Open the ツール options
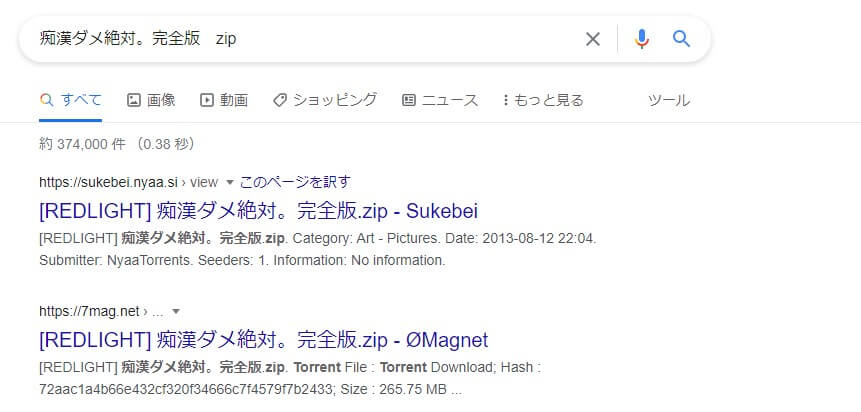This screenshot has height=412, width=861. click(x=668, y=100)
